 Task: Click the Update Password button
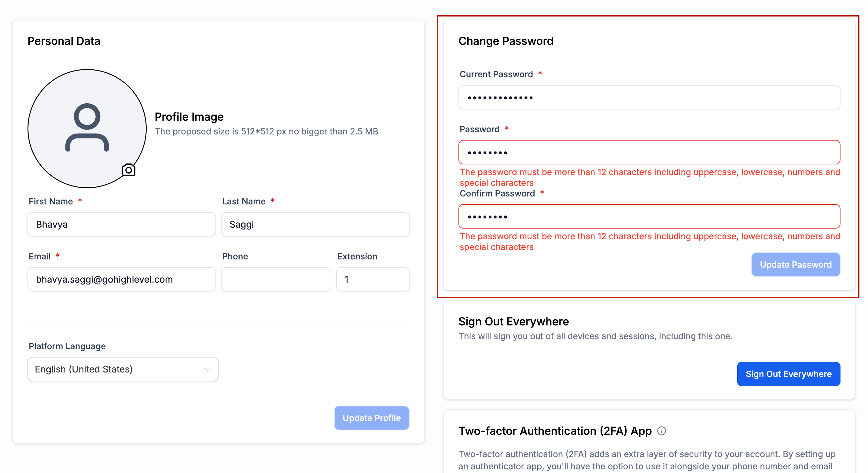796,265
